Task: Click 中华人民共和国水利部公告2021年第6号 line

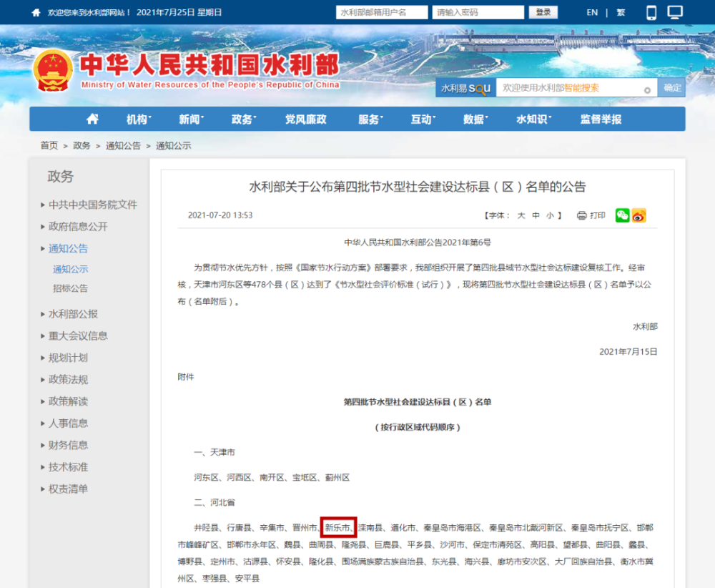Action: [x=418, y=242]
